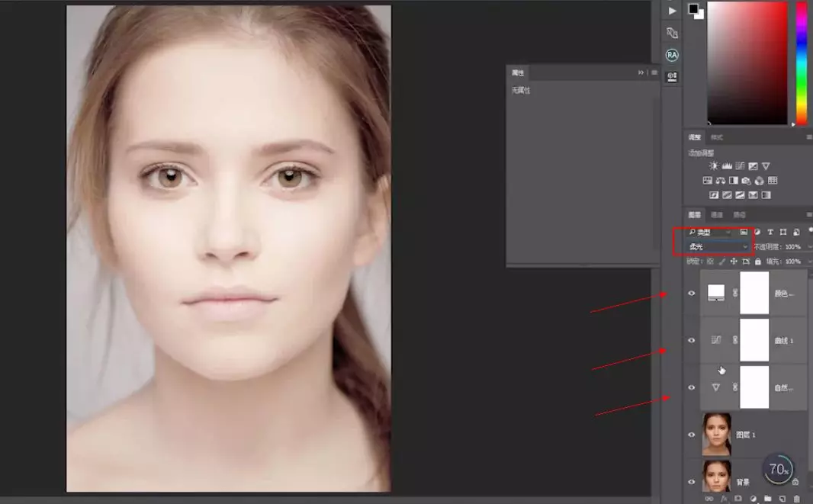This screenshot has height=504, width=813.
Task: Open the Actions play panel icon
Action: pos(672,11)
